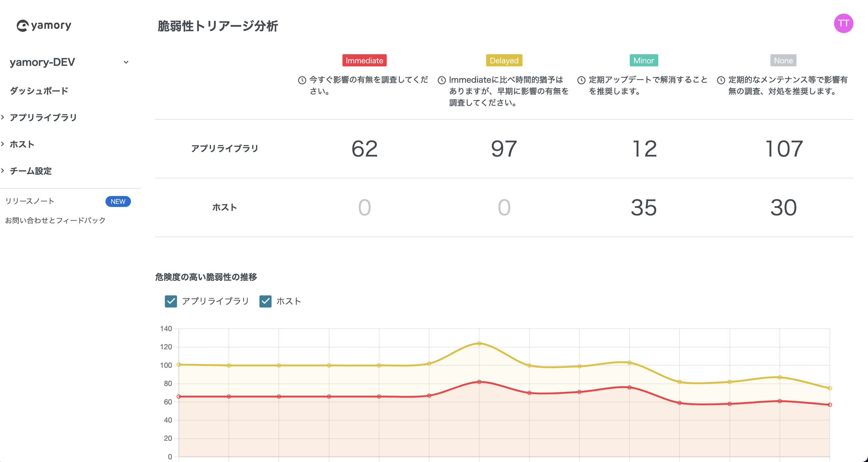Click the yamory logo

pyautogui.click(x=44, y=25)
